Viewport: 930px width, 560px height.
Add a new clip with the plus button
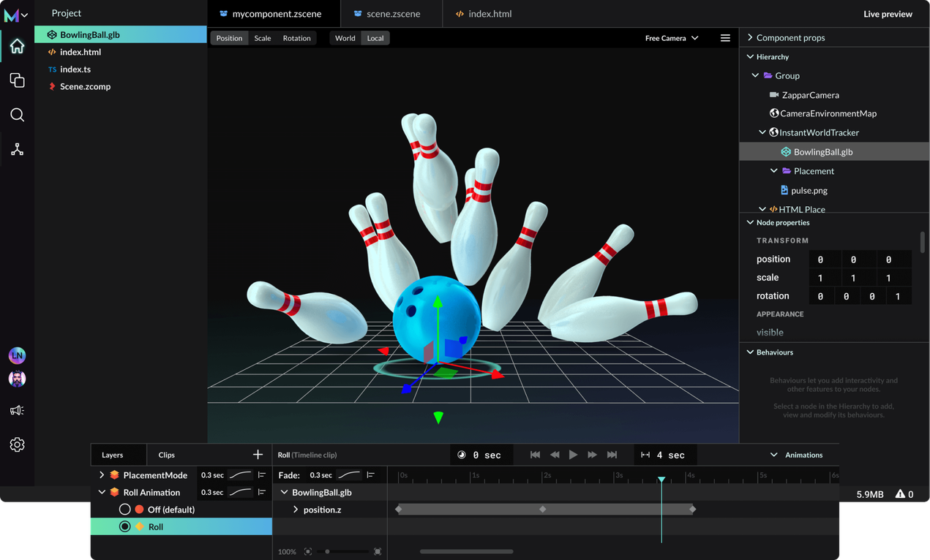pos(258,454)
